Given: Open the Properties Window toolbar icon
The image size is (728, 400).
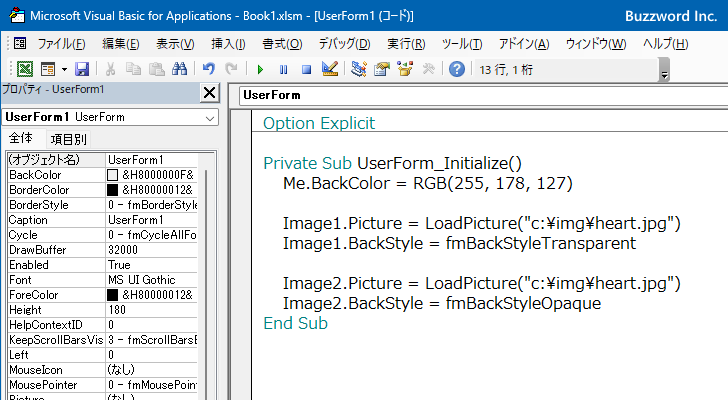Looking at the screenshot, I should (x=382, y=69).
